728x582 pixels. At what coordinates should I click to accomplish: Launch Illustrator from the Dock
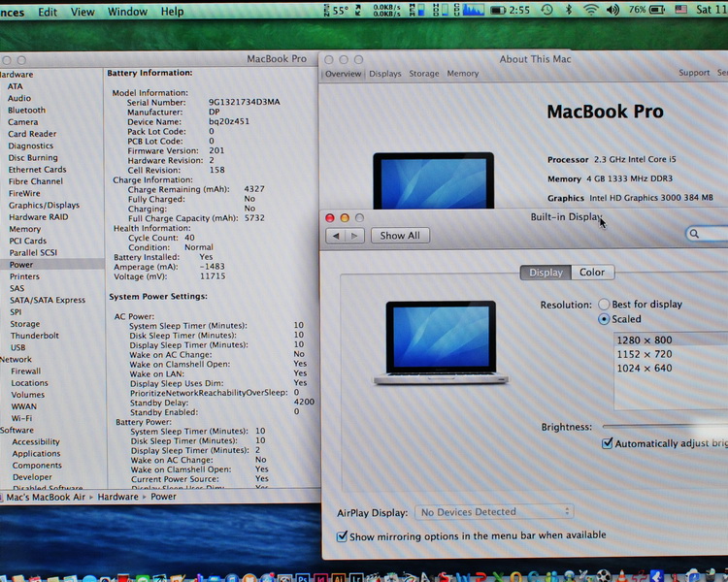(x=339, y=578)
